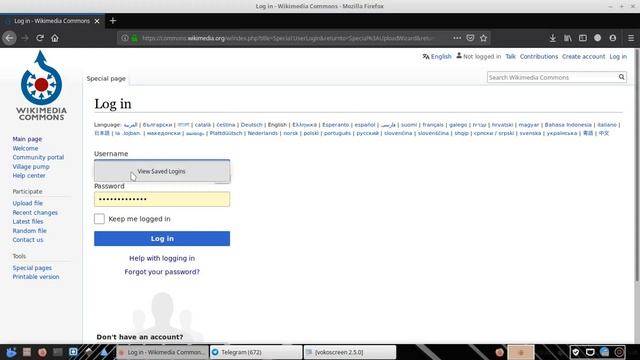Close the Log in - Wikimedia Commons tab
Screen dimensions: 640x360
[97, 21]
